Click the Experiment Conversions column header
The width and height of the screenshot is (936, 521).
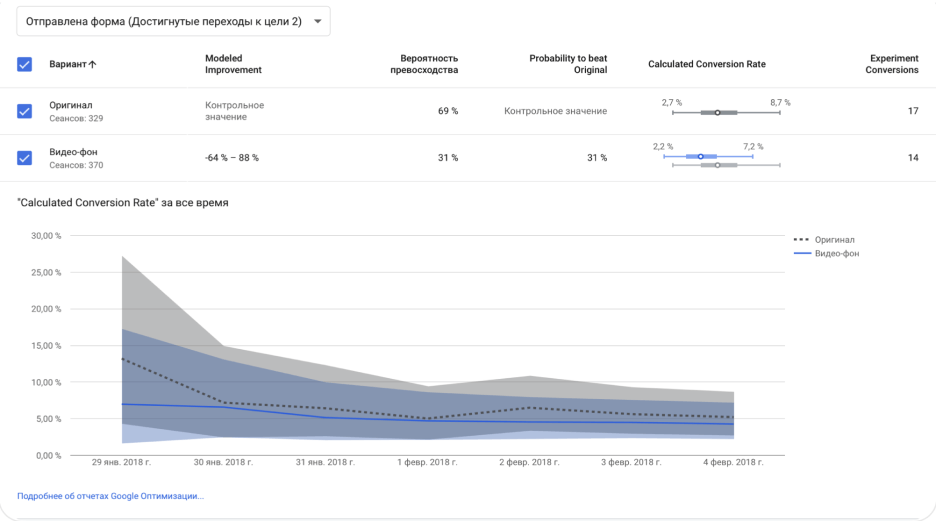(892, 64)
